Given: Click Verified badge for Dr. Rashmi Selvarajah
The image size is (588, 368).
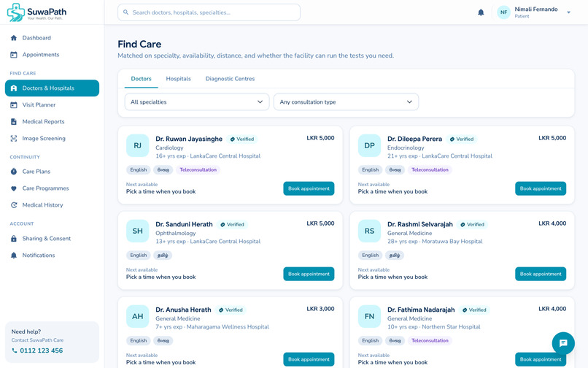Looking at the screenshot, I should coord(473,225).
